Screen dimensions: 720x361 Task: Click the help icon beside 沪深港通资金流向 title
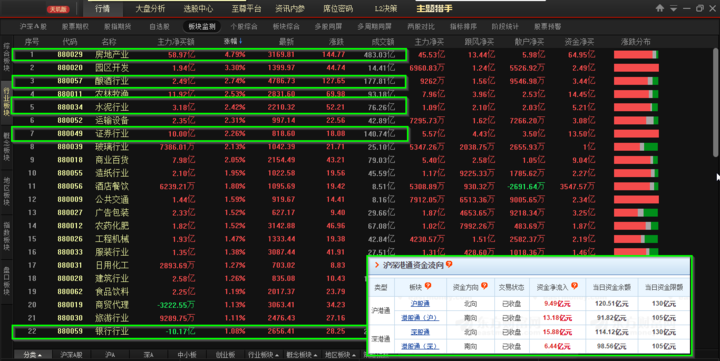tap(449, 265)
